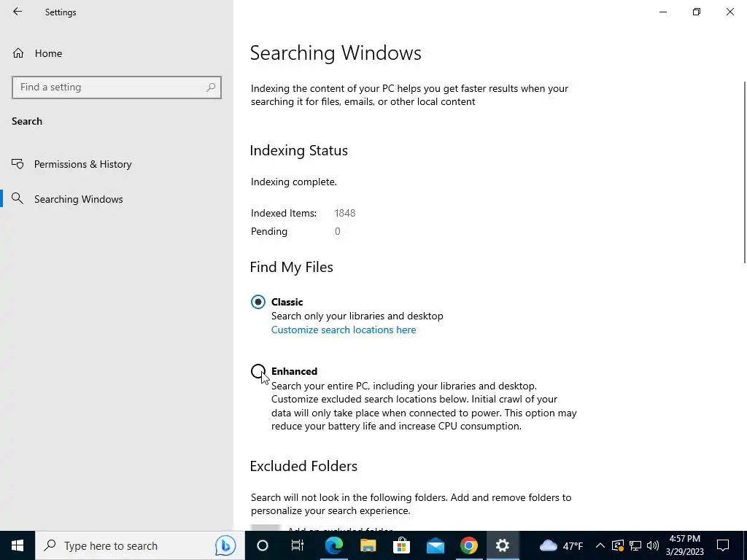The height and width of the screenshot is (560, 747).
Task: Open the volume speaker tray icon
Action: tap(653, 545)
